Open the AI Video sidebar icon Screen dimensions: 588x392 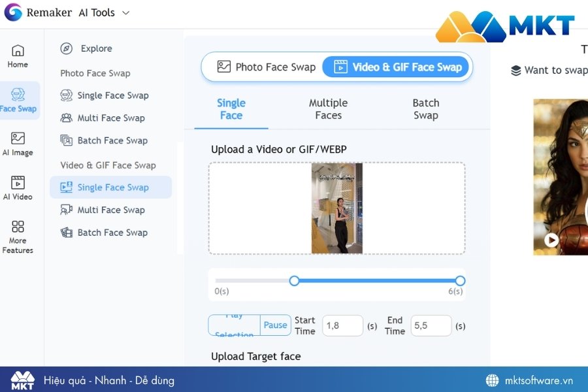pos(18,188)
